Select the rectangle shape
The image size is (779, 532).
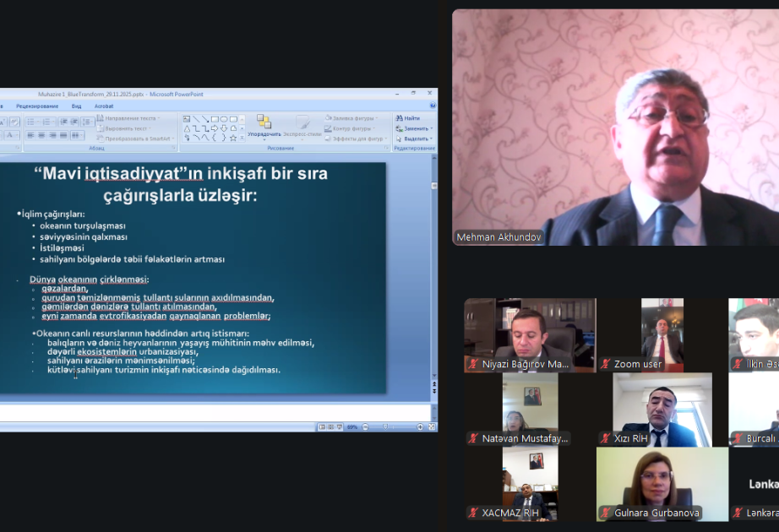(215, 119)
